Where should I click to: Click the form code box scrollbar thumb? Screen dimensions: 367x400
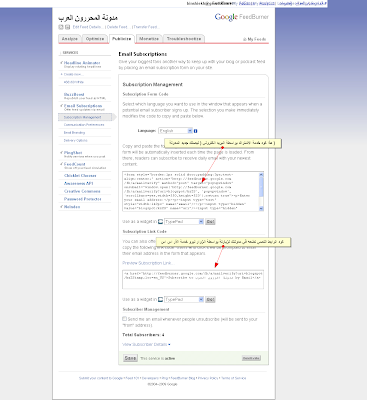(x=261, y=187)
